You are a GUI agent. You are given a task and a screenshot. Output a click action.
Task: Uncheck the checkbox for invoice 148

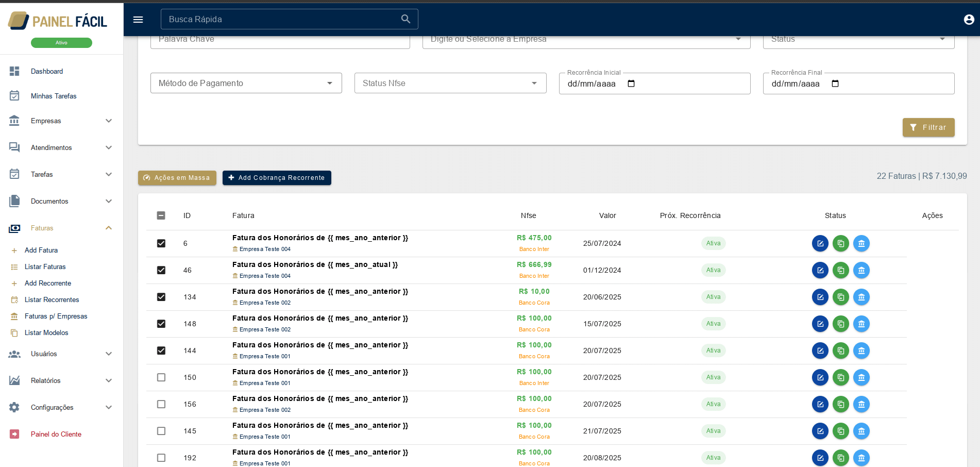tap(161, 324)
